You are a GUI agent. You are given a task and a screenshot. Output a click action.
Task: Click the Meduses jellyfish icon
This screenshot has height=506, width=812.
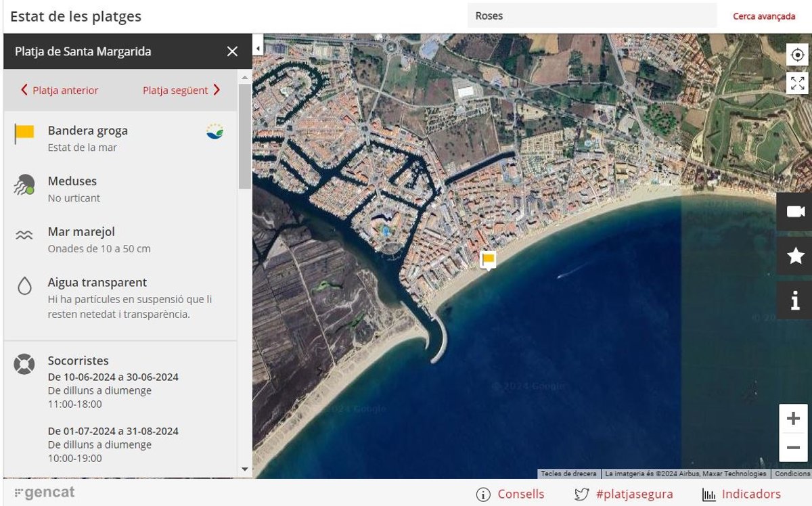click(x=24, y=185)
